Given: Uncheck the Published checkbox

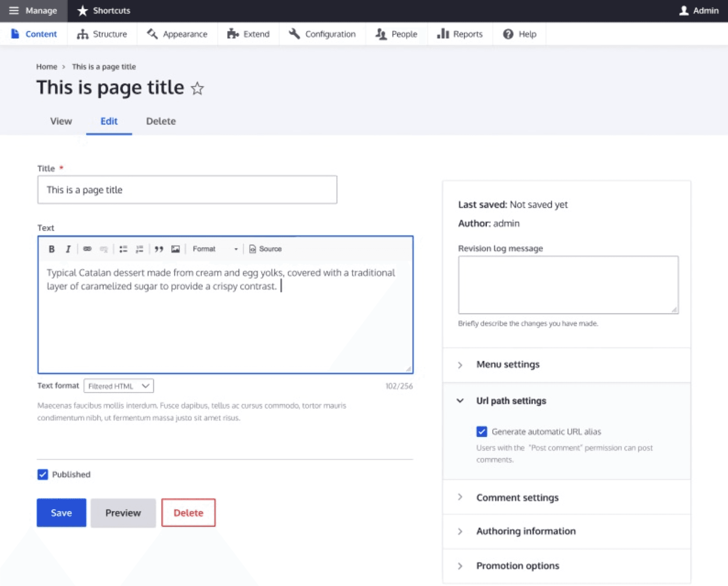Looking at the screenshot, I should [43, 475].
